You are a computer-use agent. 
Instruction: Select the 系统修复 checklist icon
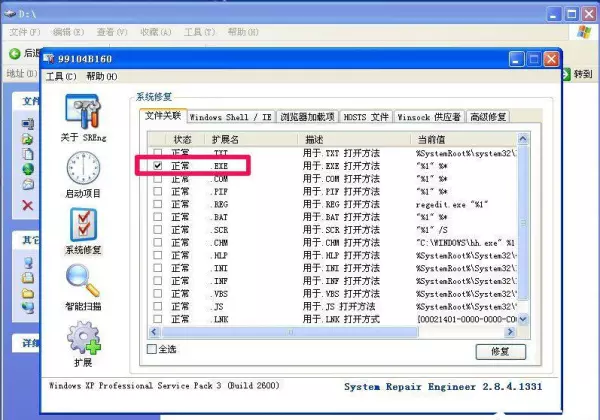coord(83,225)
